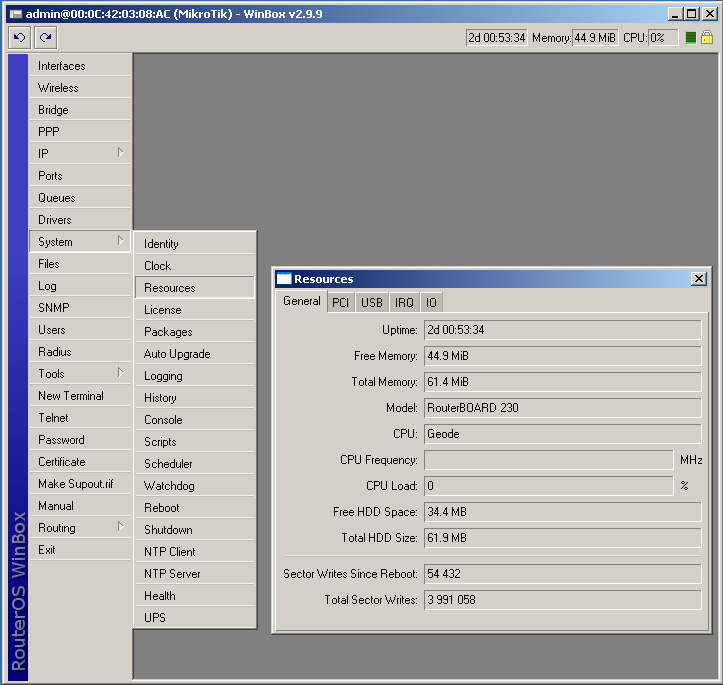Switch to the USB tab
This screenshot has width=723, height=685.
coord(372,302)
